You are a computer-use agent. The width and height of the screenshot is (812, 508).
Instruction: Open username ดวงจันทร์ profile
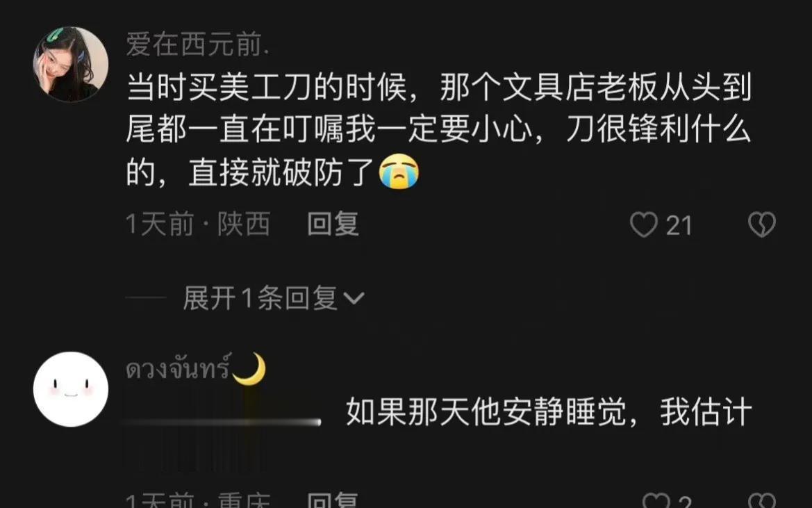(178, 369)
